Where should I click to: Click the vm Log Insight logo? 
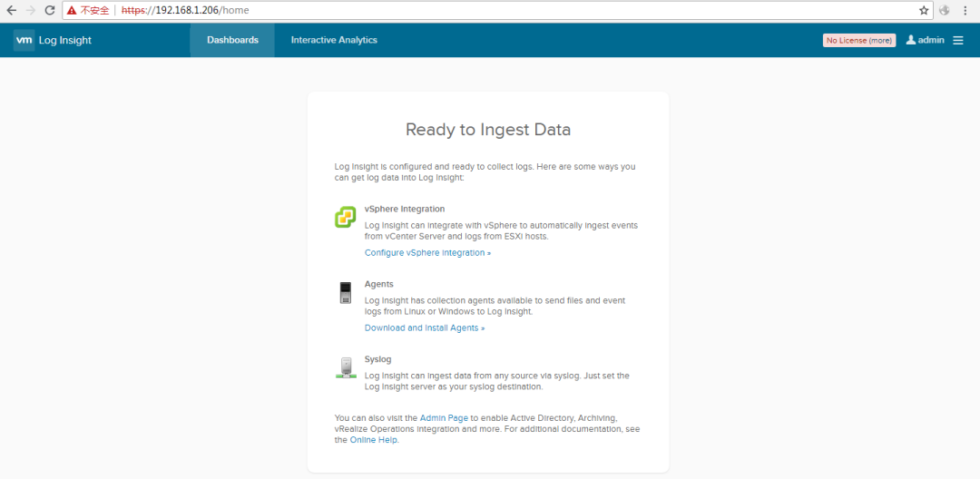[24, 40]
